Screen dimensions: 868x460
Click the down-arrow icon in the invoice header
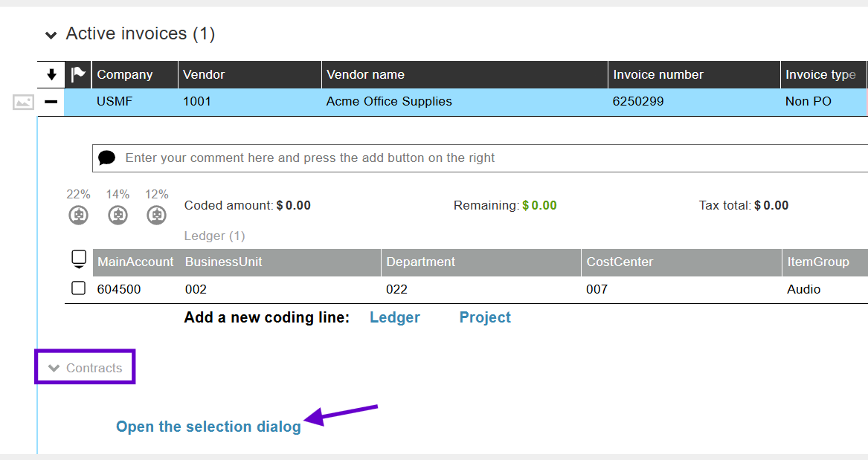(x=51, y=74)
